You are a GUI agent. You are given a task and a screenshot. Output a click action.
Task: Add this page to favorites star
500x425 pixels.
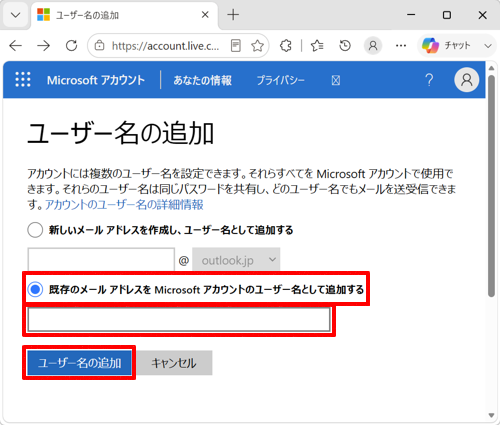point(257,46)
